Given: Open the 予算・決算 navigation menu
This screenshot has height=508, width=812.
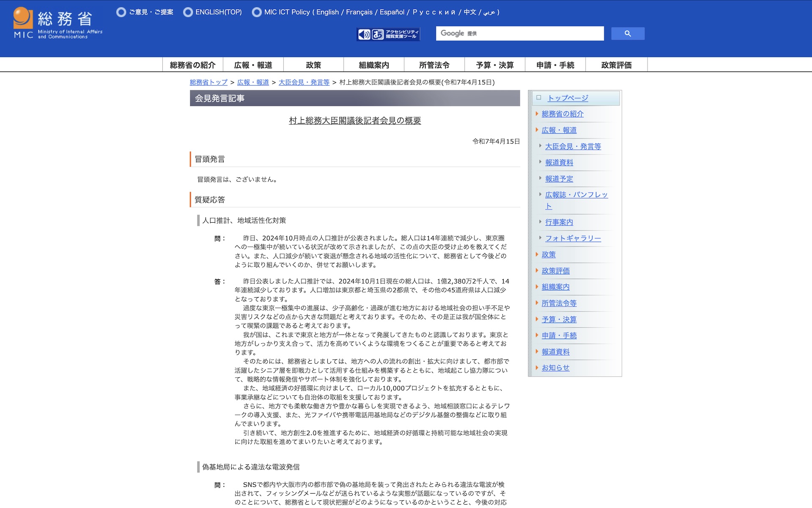Looking at the screenshot, I should pos(494,65).
